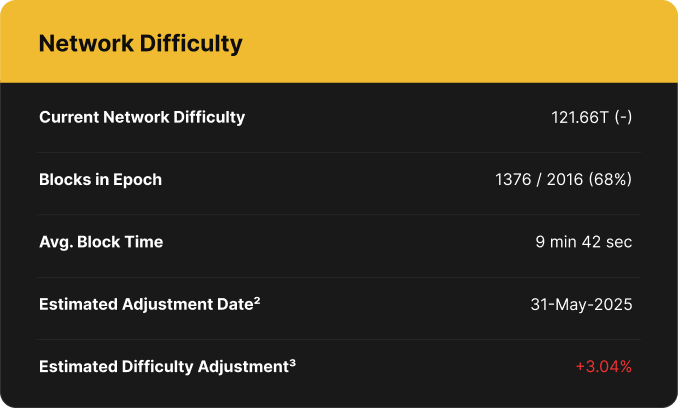The height and width of the screenshot is (408, 678).
Task: Click the red +3.04% adjustment value
Action: pyautogui.click(x=604, y=367)
